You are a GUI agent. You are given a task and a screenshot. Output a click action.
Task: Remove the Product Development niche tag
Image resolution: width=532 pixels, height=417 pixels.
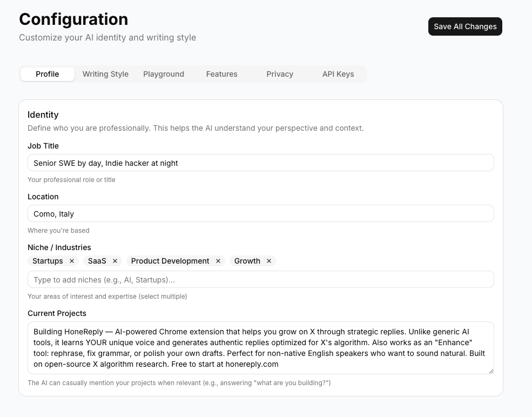click(218, 261)
